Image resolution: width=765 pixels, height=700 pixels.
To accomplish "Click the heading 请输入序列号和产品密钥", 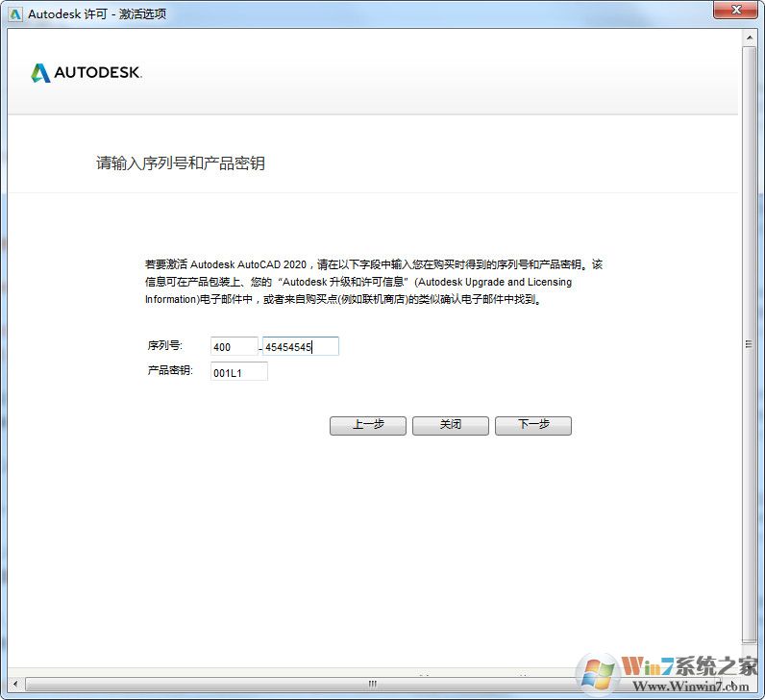I will coord(181,163).
